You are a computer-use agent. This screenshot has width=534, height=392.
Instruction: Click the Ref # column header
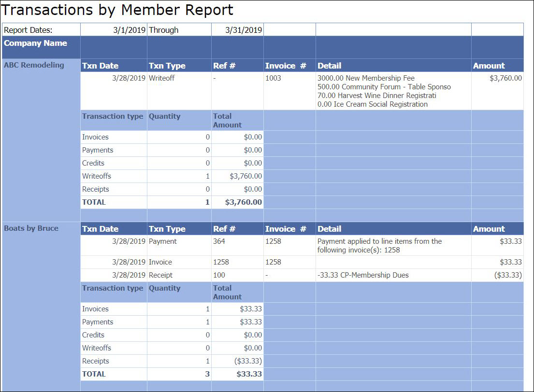pyautogui.click(x=222, y=65)
